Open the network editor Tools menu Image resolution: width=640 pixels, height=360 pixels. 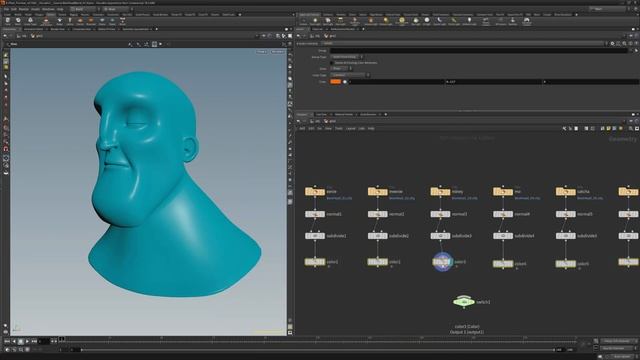pyautogui.click(x=339, y=129)
